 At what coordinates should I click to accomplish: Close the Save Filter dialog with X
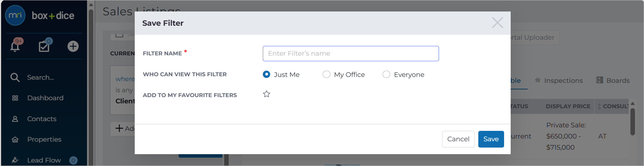coord(497,23)
